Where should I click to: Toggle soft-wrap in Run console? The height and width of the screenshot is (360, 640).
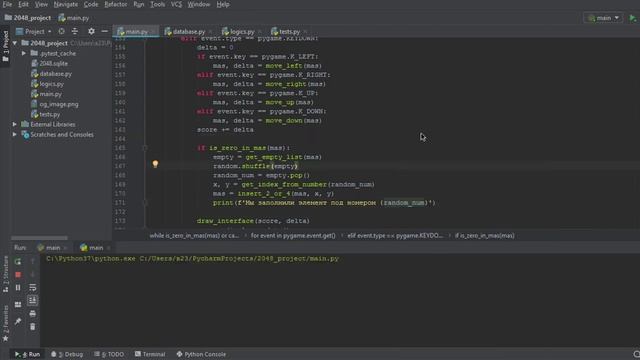click(33, 288)
